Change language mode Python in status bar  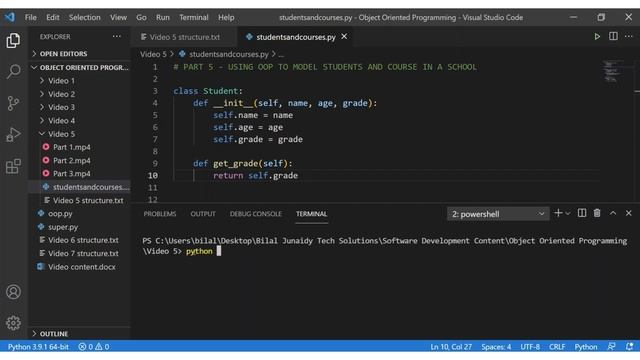tap(586, 347)
